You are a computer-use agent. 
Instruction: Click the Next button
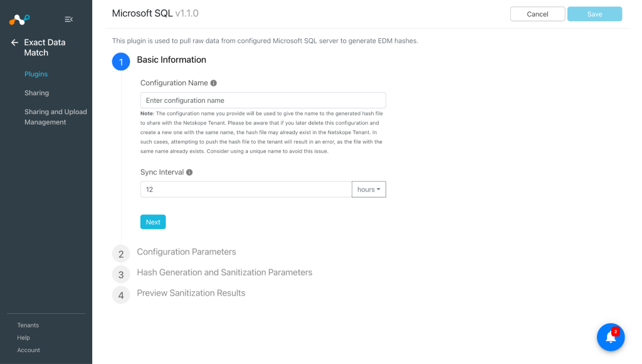pos(153,222)
